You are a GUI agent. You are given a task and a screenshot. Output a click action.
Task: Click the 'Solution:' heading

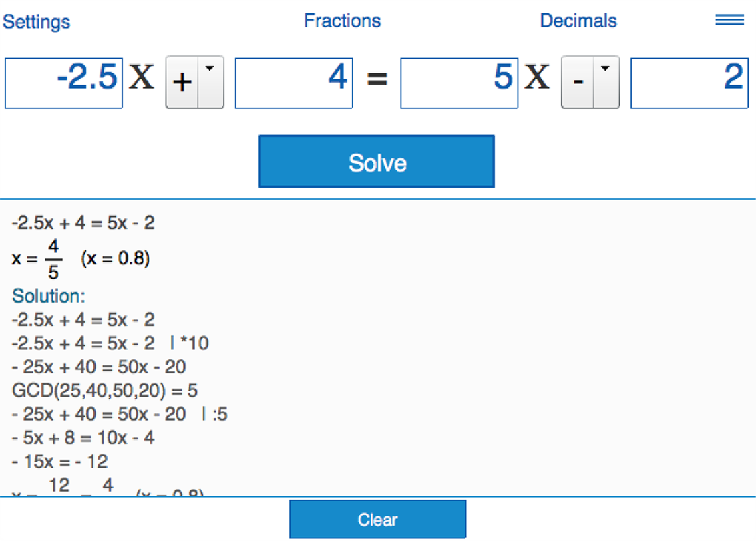click(x=49, y=295)
